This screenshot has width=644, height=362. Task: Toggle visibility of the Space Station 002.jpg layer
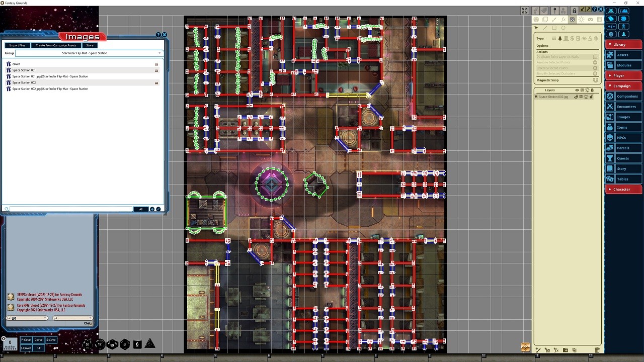(577, 97)
